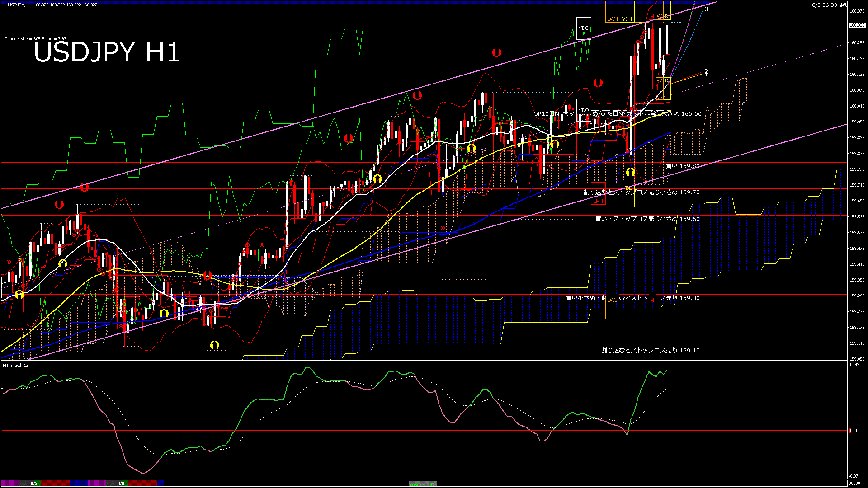Click the red LMH label box
This screenshot has width=868, height=488.
pos(598,201)
